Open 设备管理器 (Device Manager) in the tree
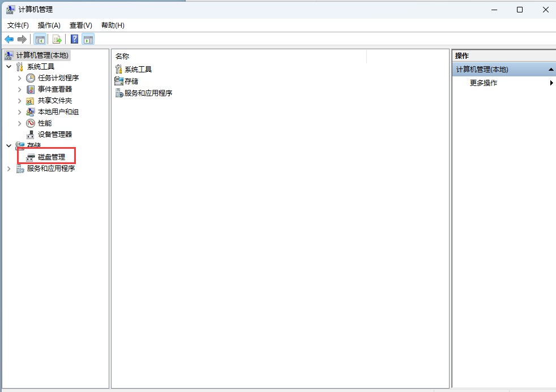Image resolution: width=556 pixels, height=392 pixels. tap(54, 134)
